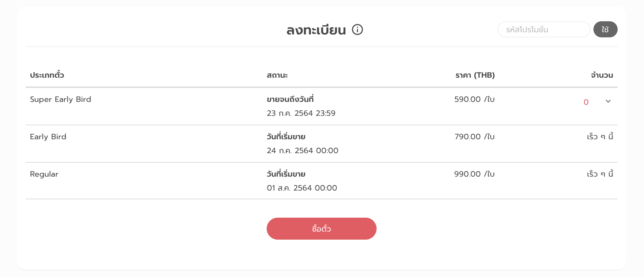Click the 23 ก.ค. 2564 23:59 sale date
The image size is (644, 277).
301,113
